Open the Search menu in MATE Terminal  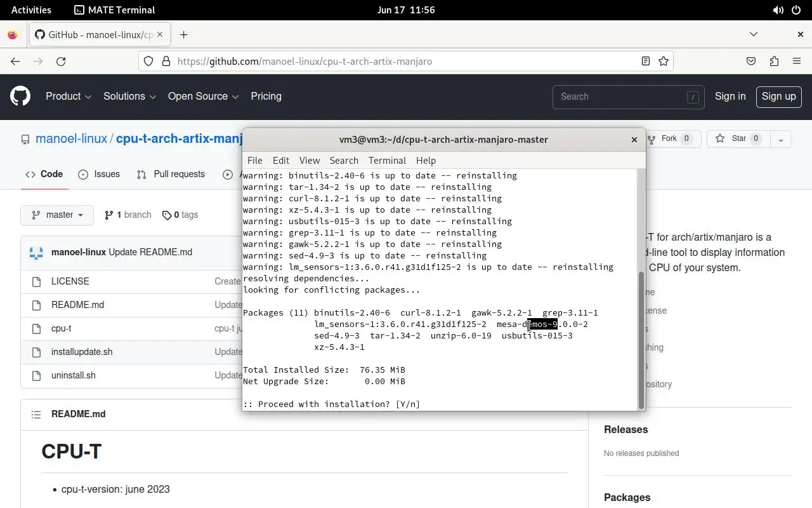[x=344, y=161]
